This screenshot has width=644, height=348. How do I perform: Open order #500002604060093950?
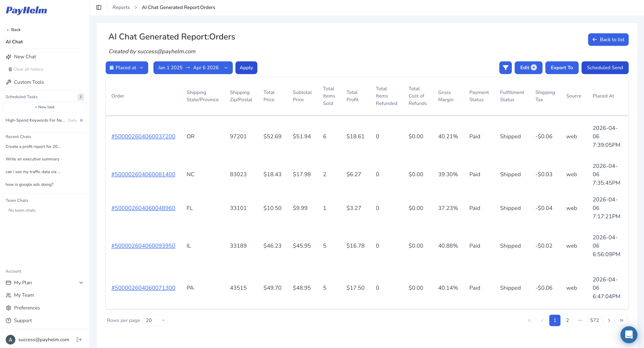click(x=143, y=246)
